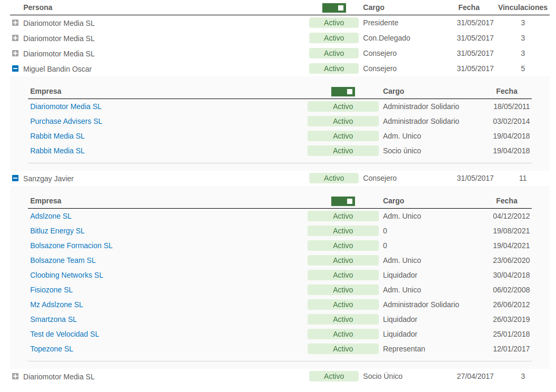The image size is (556, 392).
Task: Toggle active filter in Sanzgay Javier's Empresa table
Action: (x=343, y=201)
